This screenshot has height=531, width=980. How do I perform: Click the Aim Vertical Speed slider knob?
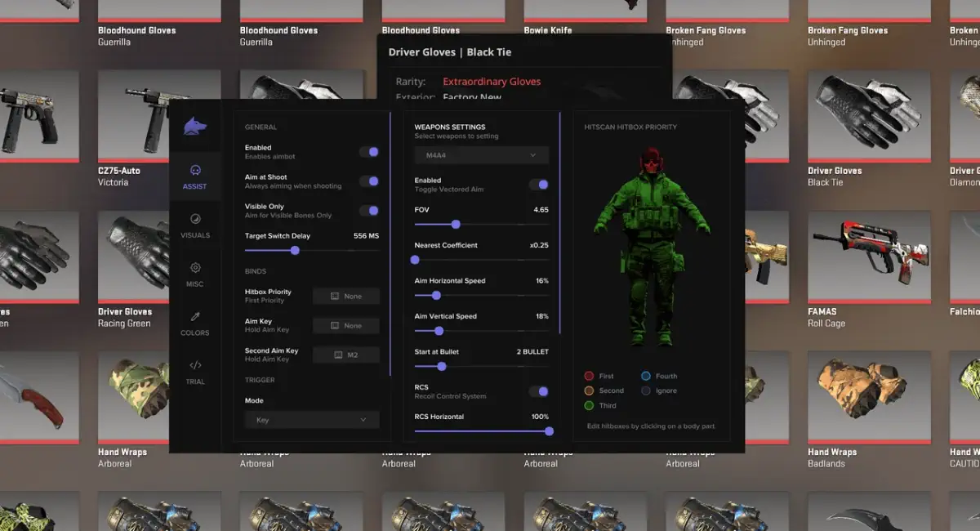pyautogui.click(x=439, y=331)
